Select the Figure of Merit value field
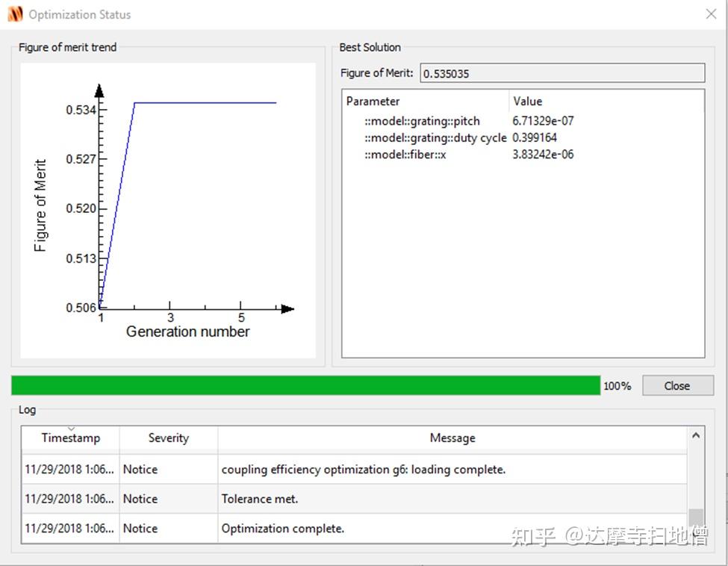 pos(562,73)
